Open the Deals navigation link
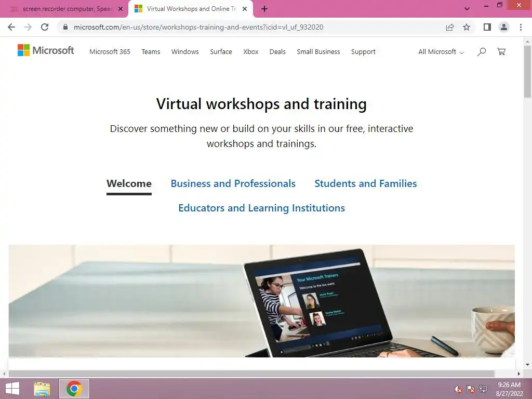The image size is (532, 399). (277, 51)
